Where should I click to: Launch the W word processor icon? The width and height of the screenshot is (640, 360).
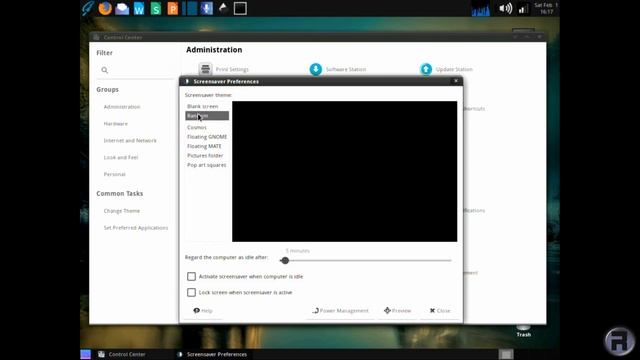click(139, 9)
